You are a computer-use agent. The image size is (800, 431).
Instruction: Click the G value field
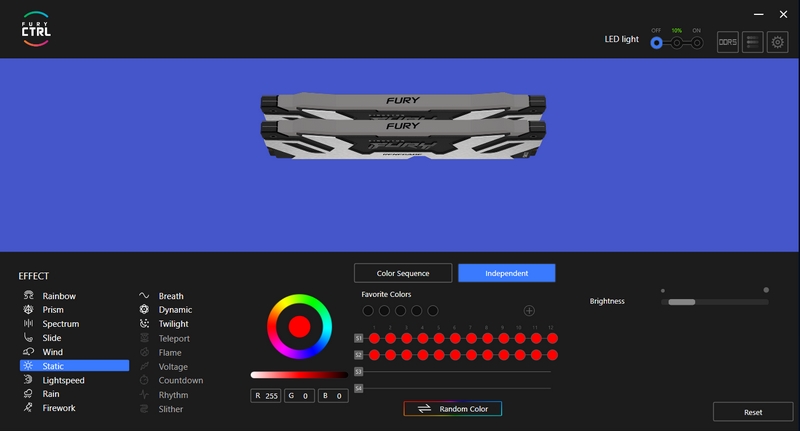pos(299,395)
